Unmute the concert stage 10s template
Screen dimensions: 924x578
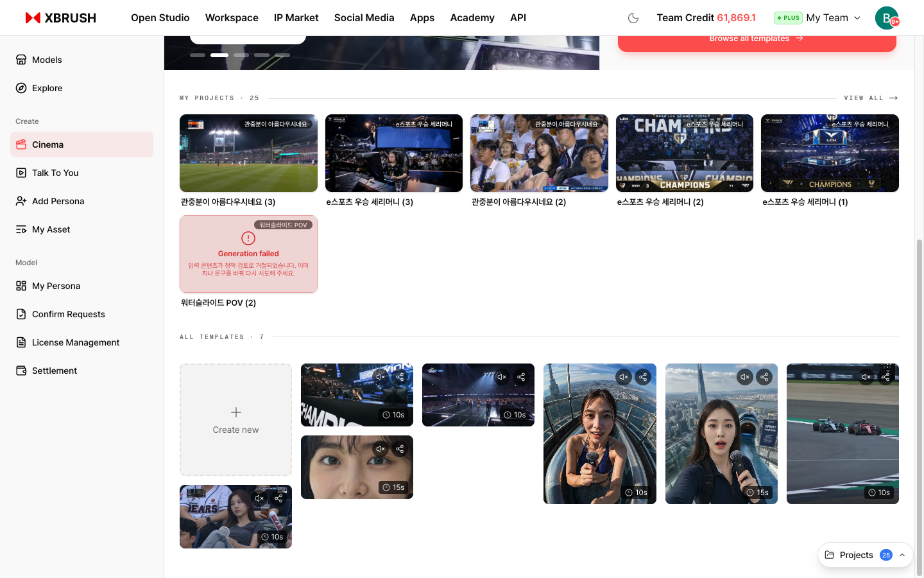click(x=502, y=377)
